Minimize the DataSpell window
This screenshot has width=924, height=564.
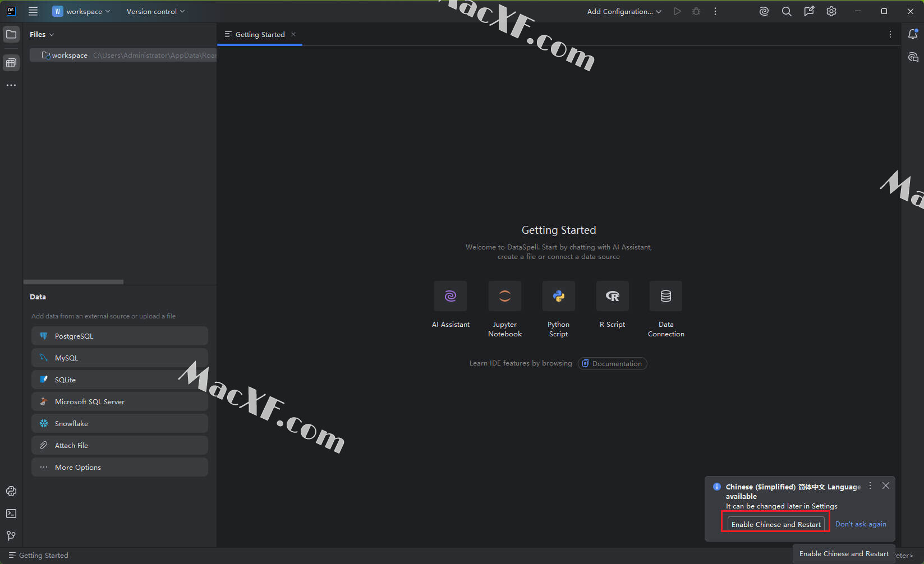coord(858,11)
